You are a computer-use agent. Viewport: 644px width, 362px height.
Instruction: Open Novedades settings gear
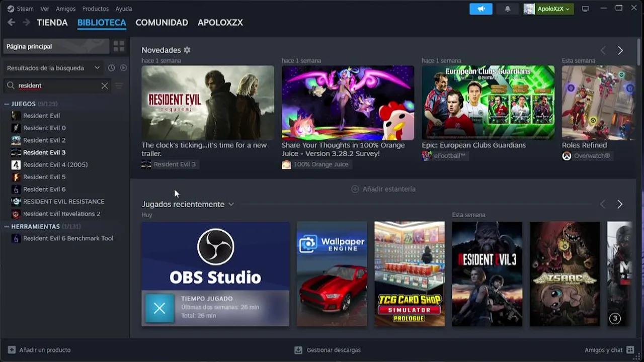(x=187, y=50)
